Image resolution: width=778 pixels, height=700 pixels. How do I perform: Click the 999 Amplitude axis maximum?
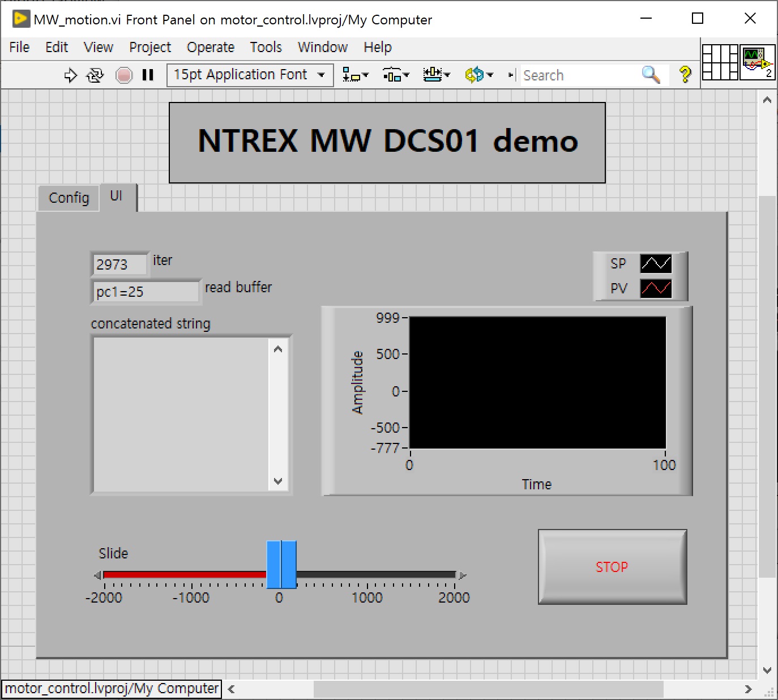click(x=388, y=318)
